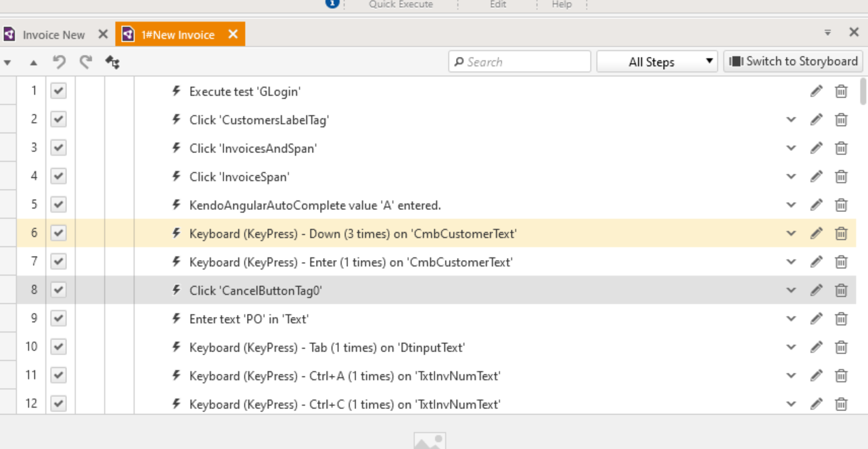Edit step 9 'Enter text PO' using pencil
Screen dimensions: 868x449
coord(817,319)
